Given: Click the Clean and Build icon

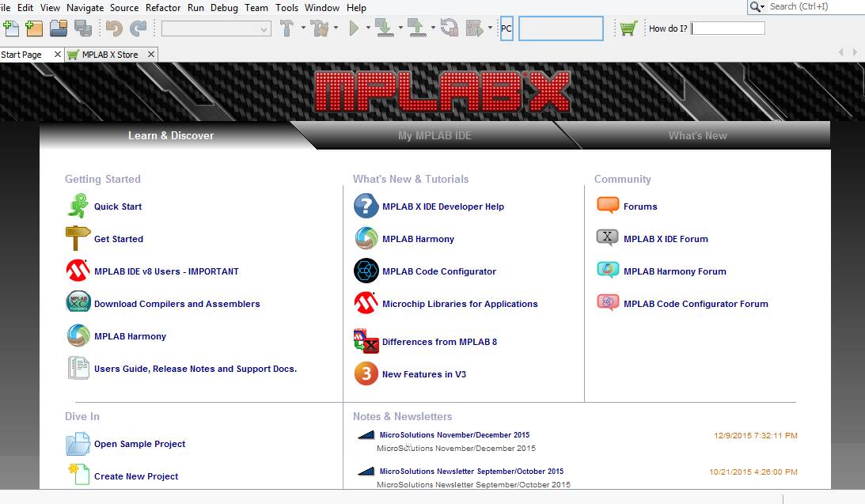Looking at the screenshot, I should 320,28.
